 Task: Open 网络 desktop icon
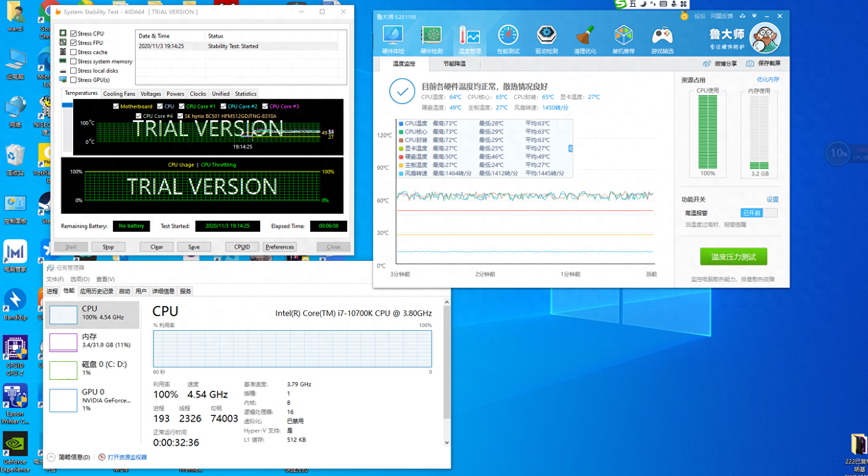15,112
